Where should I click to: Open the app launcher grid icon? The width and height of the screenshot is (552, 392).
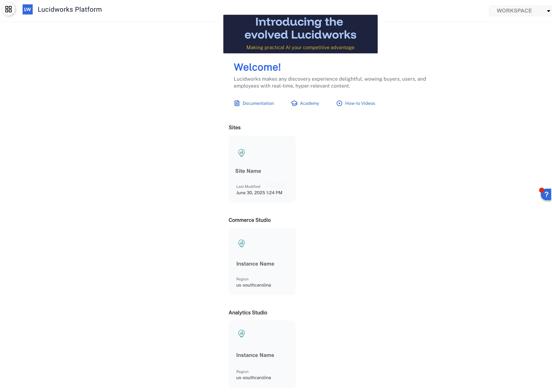9,9
